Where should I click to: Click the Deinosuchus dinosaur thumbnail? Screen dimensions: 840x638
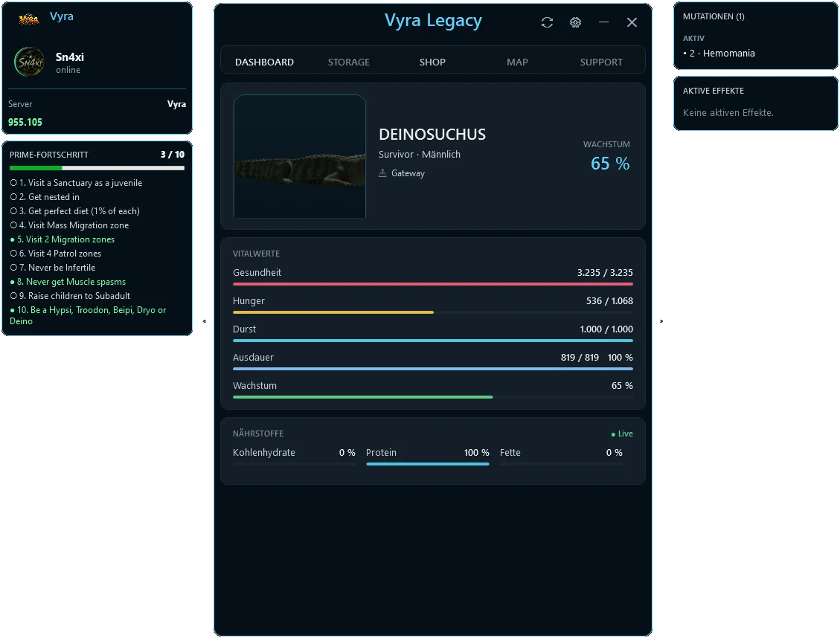coord(300,156)
